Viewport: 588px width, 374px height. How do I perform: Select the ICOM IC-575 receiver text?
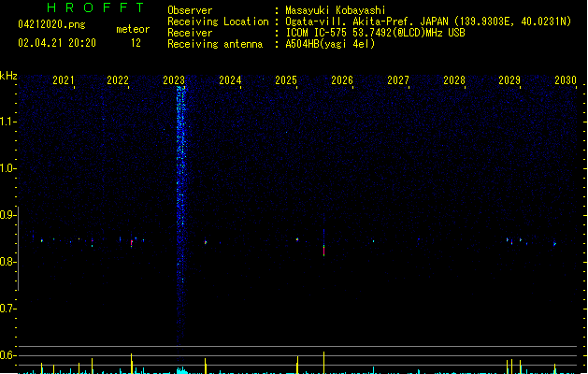pos(375,33)
